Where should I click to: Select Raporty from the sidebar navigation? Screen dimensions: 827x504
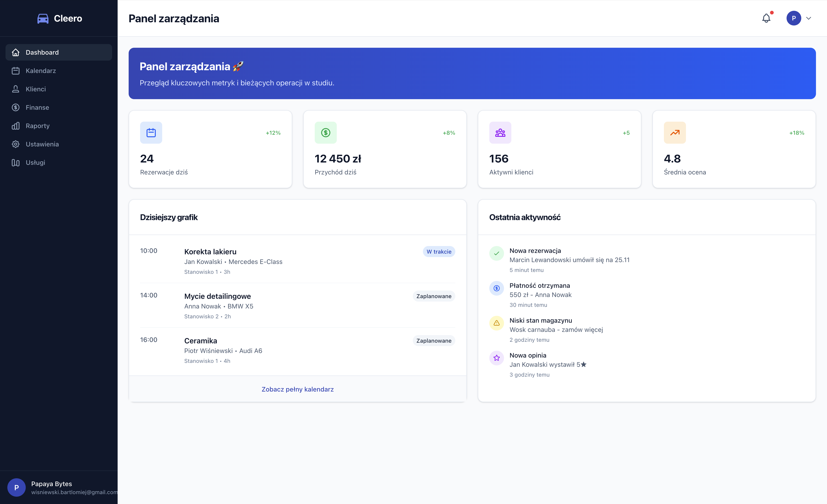click(x=38, y=126)
